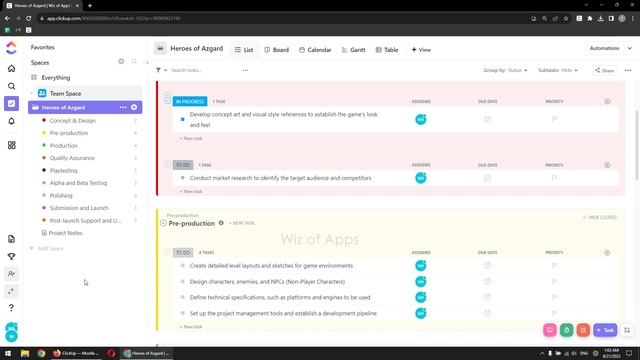Image resolution: width=640 pixels, height=360 pixels.
Task: Open Quality Assurance list in sidebar
Action: click(72, 158)
